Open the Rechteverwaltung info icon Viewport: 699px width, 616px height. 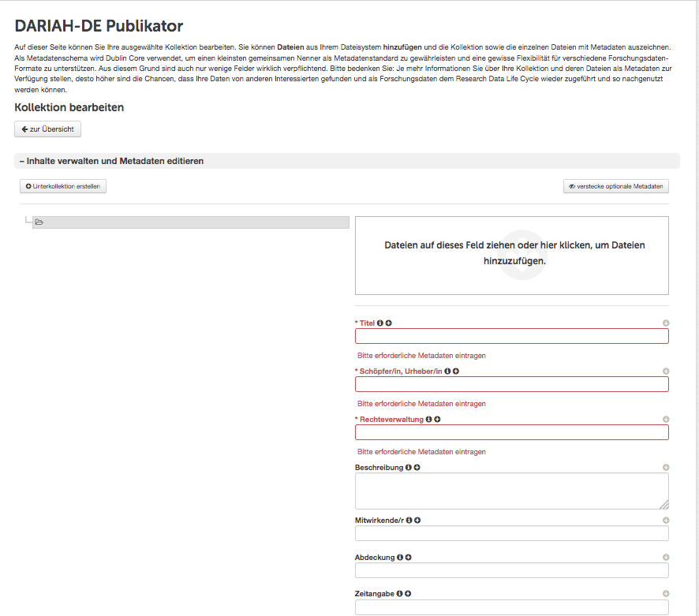[x=428, y=420]
